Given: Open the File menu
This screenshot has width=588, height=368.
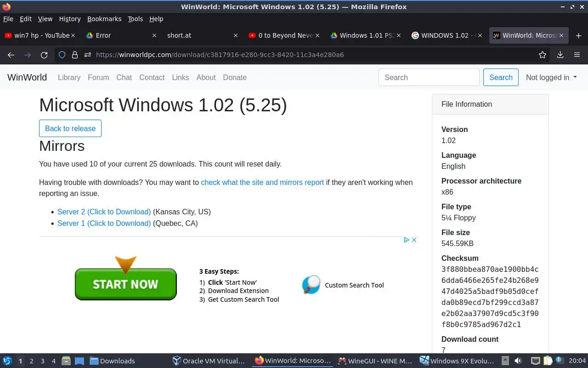Looking at the screenshot, I should (8, 19).
